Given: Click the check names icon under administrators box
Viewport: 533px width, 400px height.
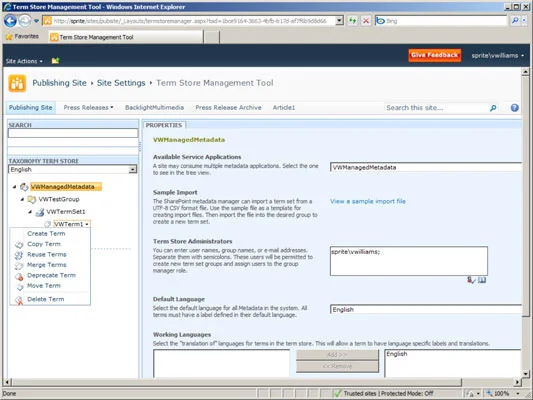Looking at the screenshot, I should pos(471,280).
